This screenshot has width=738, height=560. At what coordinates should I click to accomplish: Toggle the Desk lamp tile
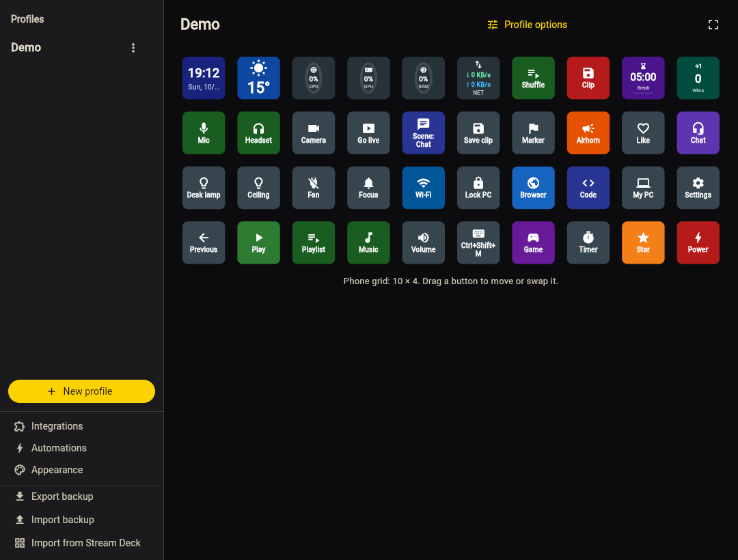(204, 188)
